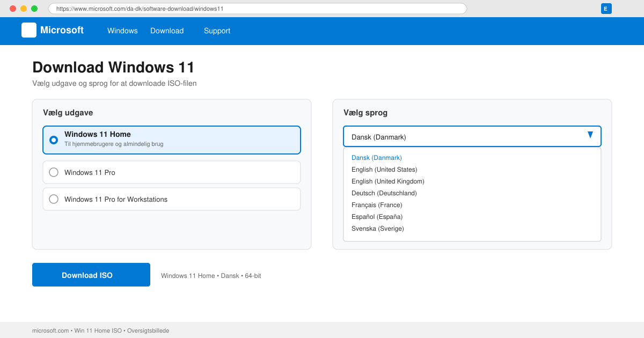Open the Support navigation link
Image resolution: width=644 pixels, height=338 pixels.
click(217, 31)
